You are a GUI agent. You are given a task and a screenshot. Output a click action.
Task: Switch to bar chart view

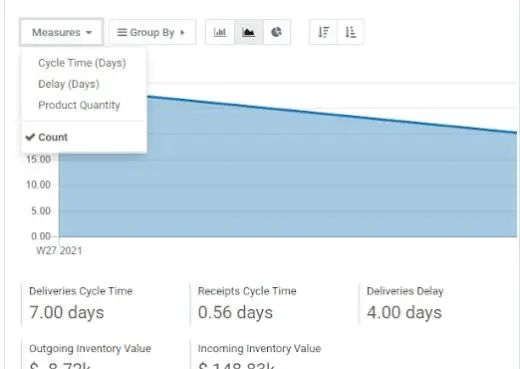coord(220,32)
